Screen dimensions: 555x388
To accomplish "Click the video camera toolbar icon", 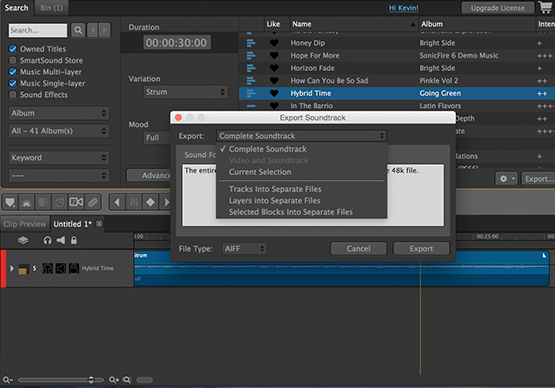I will pyautogui.click(x=76, y=202).
